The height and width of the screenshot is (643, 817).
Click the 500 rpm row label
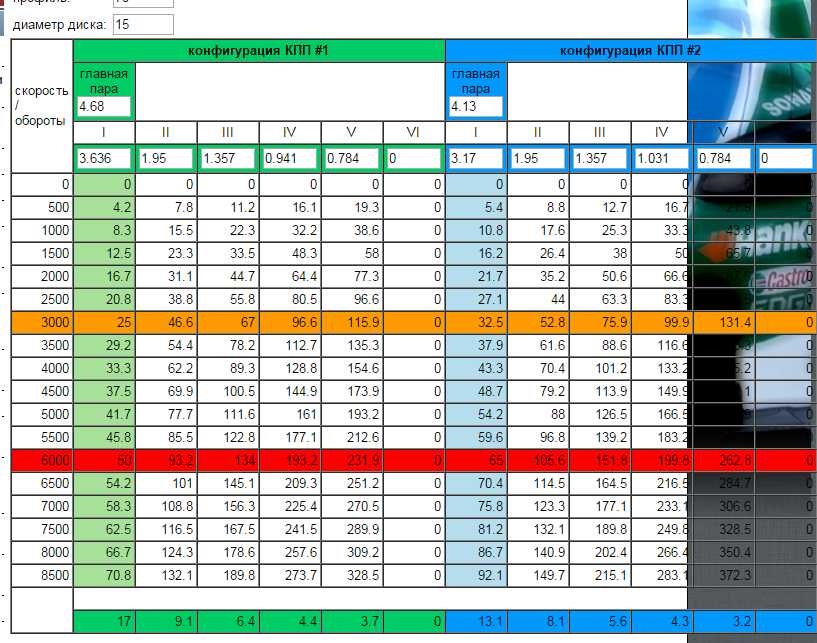pyautogui.click(x=42, y=207)
